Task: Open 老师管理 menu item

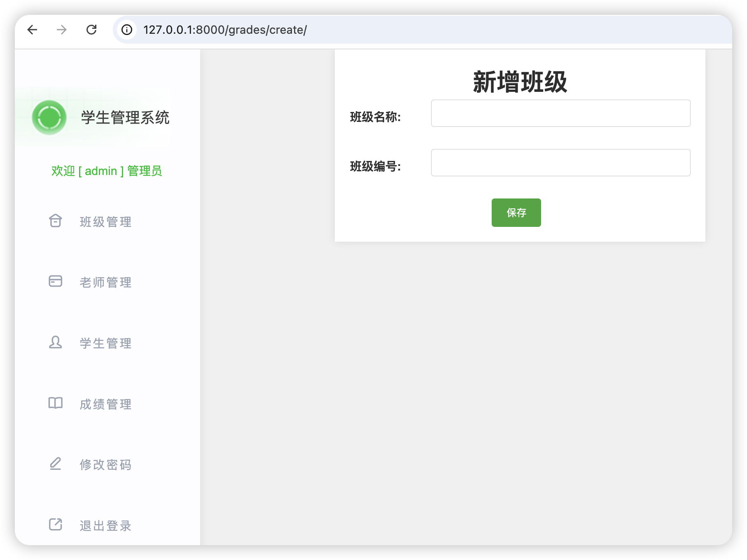Action: pos(105,282)
